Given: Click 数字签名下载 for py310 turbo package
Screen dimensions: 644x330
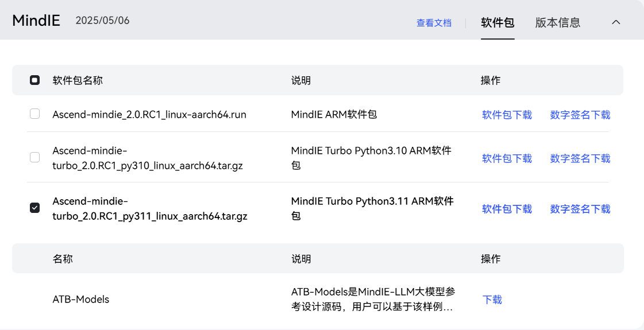Looking at the screenshot, I should [580, 158].
